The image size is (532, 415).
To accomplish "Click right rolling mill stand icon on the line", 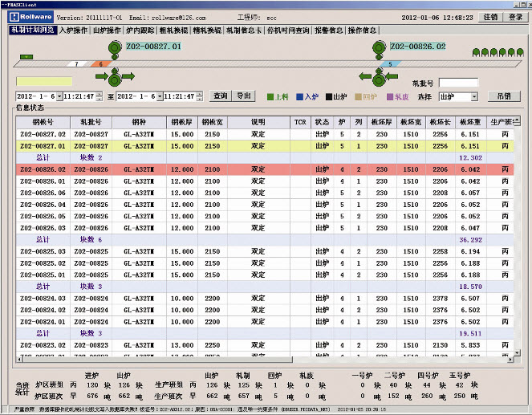I will [376, 48].
